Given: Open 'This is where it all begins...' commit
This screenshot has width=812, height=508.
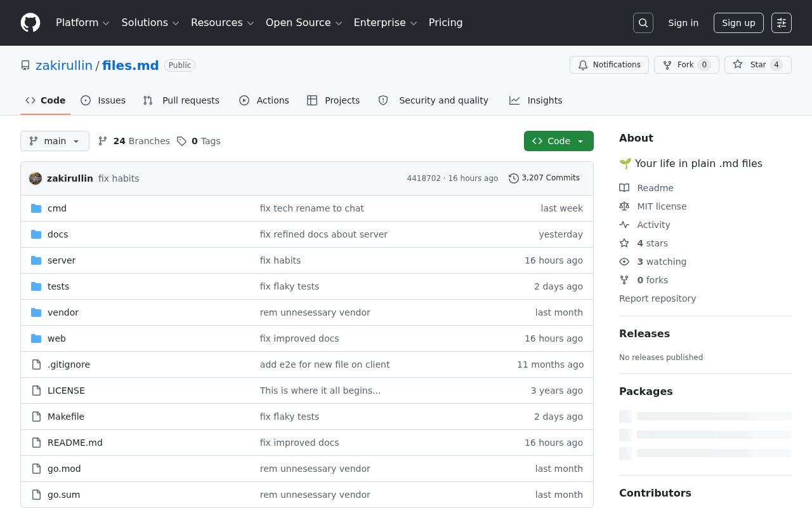Looking at the screenshot, I should click(x=320, y=391).
